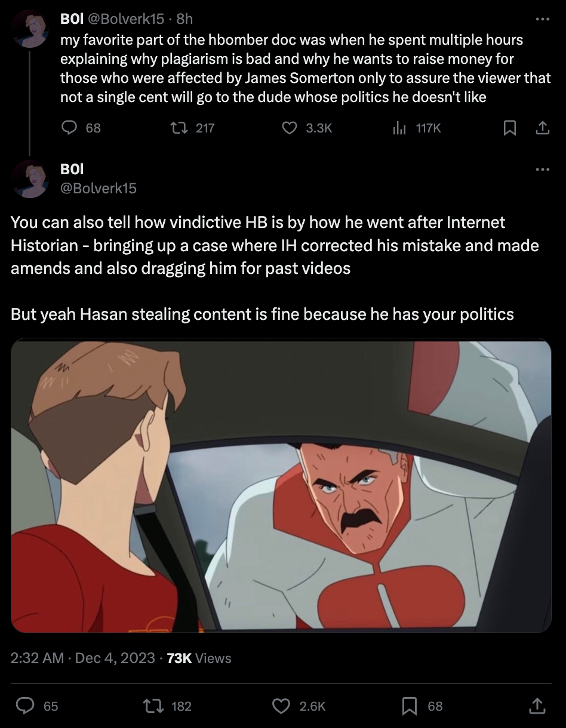The height and width of the screenshot is (728, 566).
Task: Open the first tweet's profile avatar
Action: point(30,29)
